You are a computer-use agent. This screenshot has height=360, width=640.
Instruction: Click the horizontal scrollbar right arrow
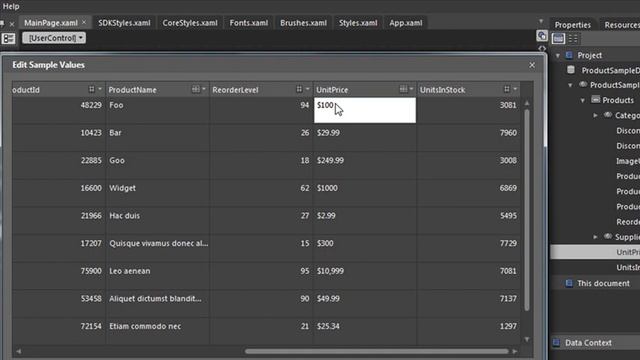515,351
